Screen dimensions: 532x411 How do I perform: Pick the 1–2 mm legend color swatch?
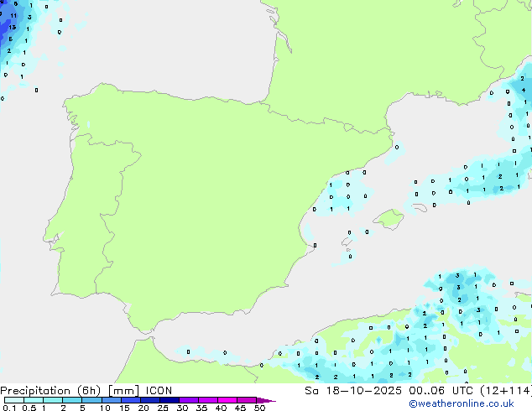pos(53,400)
